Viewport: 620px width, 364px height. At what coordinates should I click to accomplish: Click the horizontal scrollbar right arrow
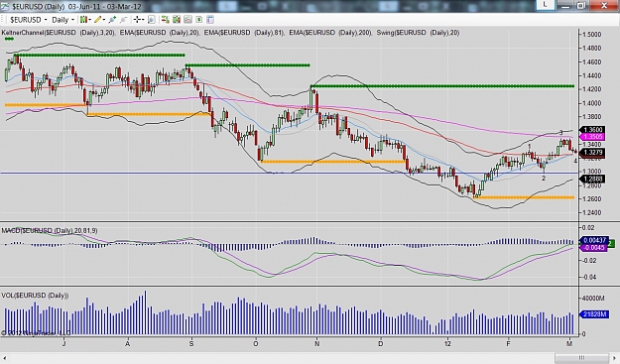[x=614, y=358]
